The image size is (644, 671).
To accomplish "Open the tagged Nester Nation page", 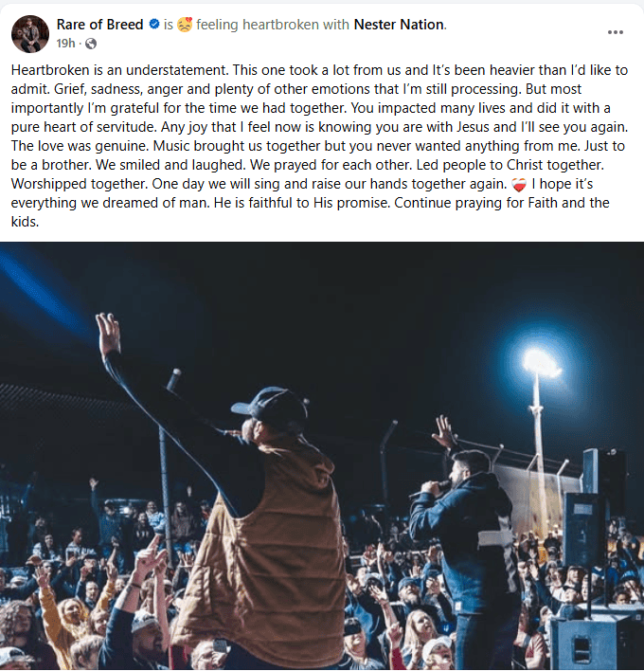I will pyautogui.click(x=399, y=25).
